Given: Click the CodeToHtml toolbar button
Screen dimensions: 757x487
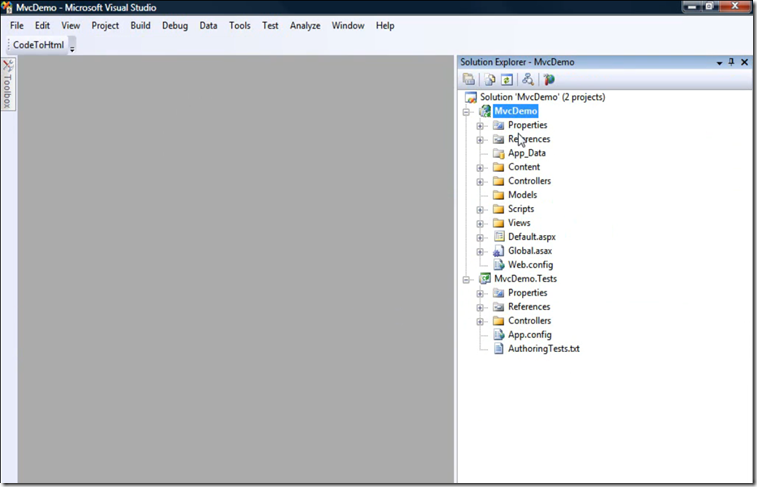Looking at the screenshot, I should [38, 45].
